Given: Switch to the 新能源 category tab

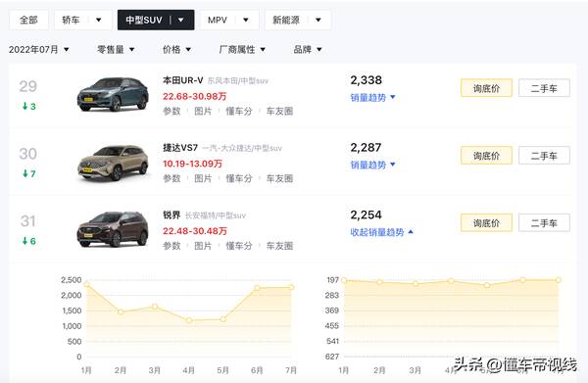Looking at the screenshot, I should click(x=286, y=20).
